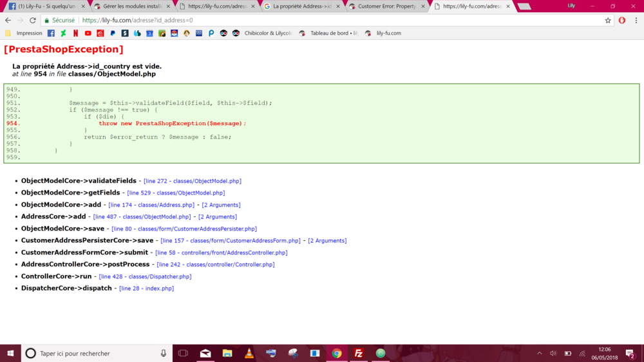This screenshot has height=362, width=644.
Task: Switch to Customer Error: Property tab
Action: coord(387,6)
